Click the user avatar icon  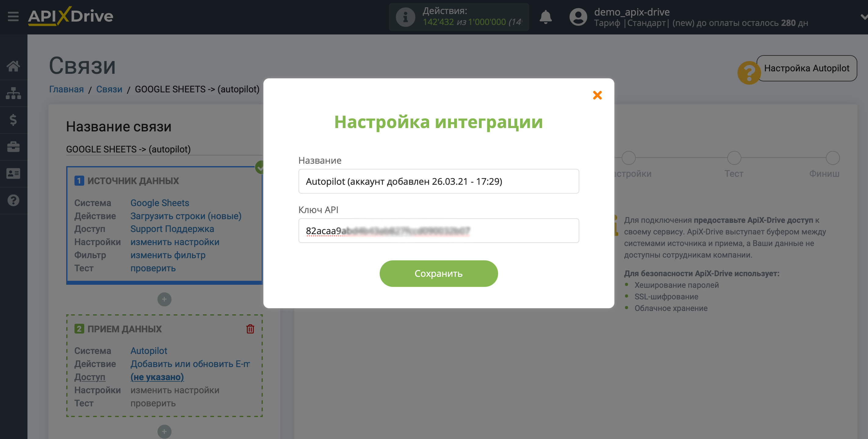578,17
